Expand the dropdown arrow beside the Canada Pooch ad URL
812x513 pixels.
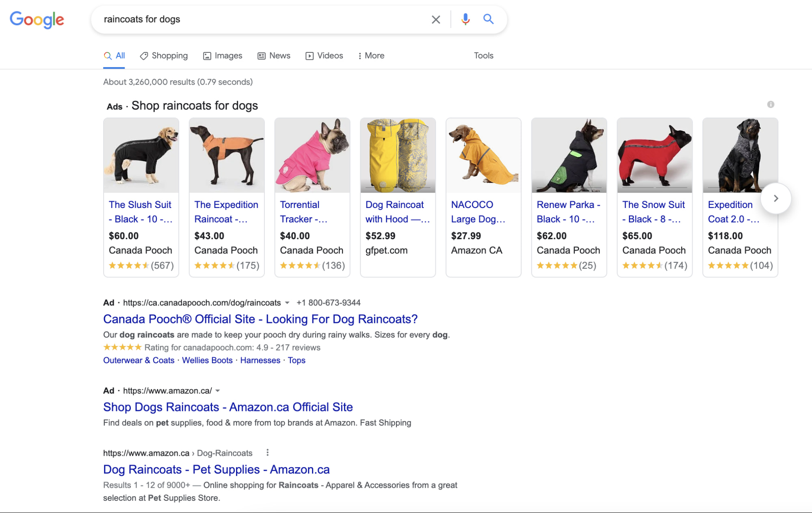click(288, 303)
